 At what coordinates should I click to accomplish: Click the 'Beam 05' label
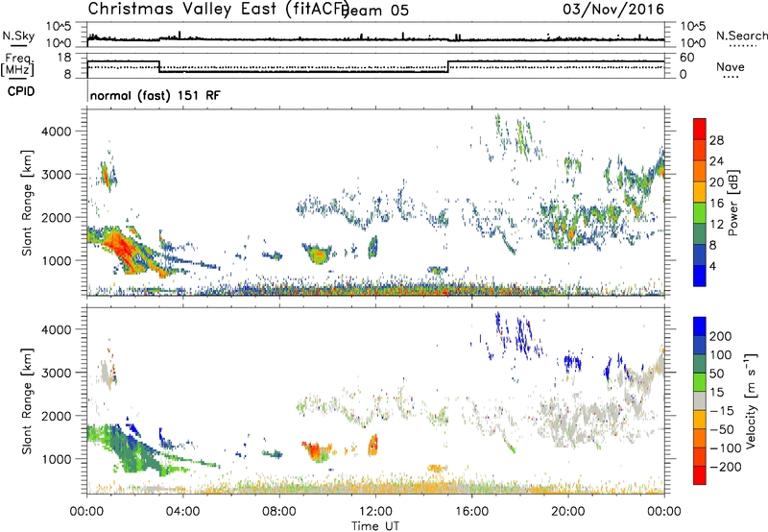(375, 11)
